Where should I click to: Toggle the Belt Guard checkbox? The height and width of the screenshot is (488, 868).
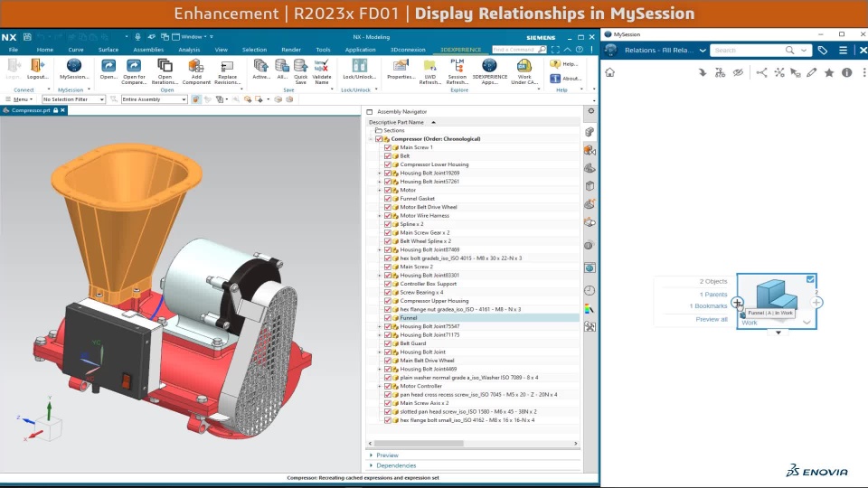pos(388,343)
